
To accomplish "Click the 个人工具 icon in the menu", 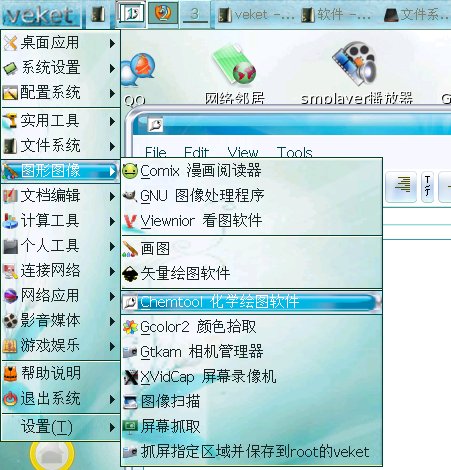I will click(x=10, y=246).
